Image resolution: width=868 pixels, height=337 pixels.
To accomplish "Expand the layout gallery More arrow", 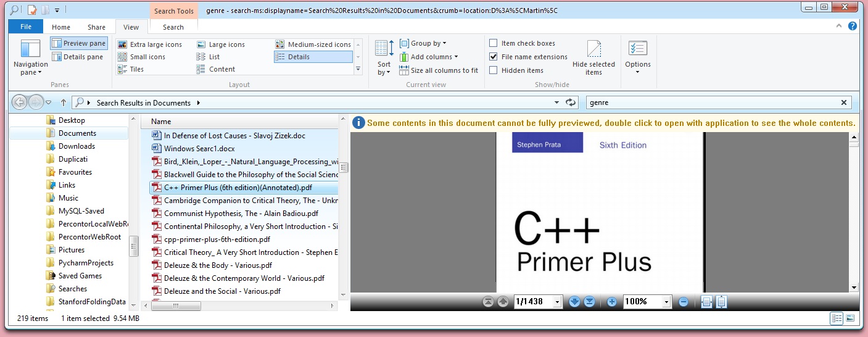I will pyautogui.click(x=358, y=69).
